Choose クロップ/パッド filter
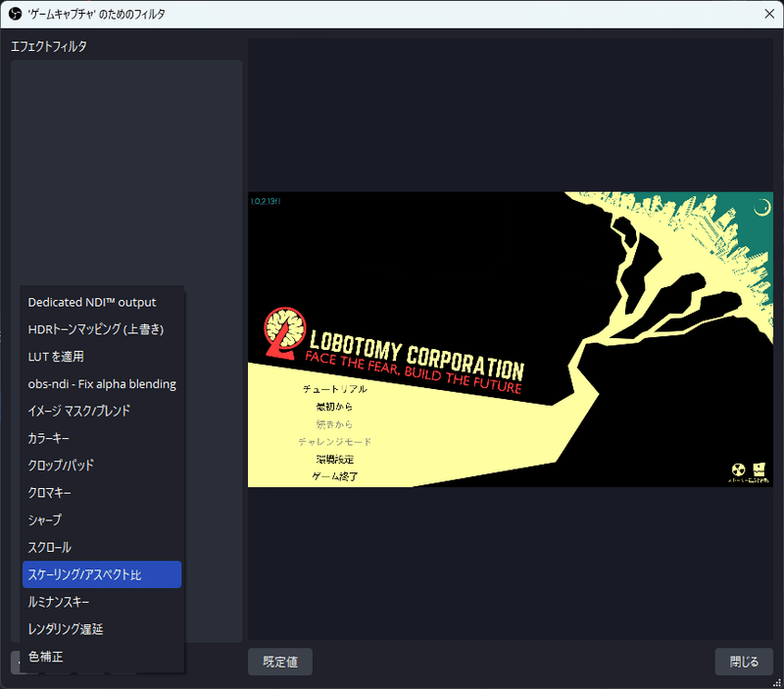 102,466
